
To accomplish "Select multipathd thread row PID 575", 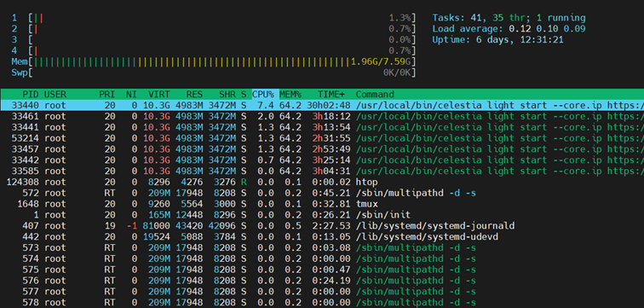I will 322,270.
